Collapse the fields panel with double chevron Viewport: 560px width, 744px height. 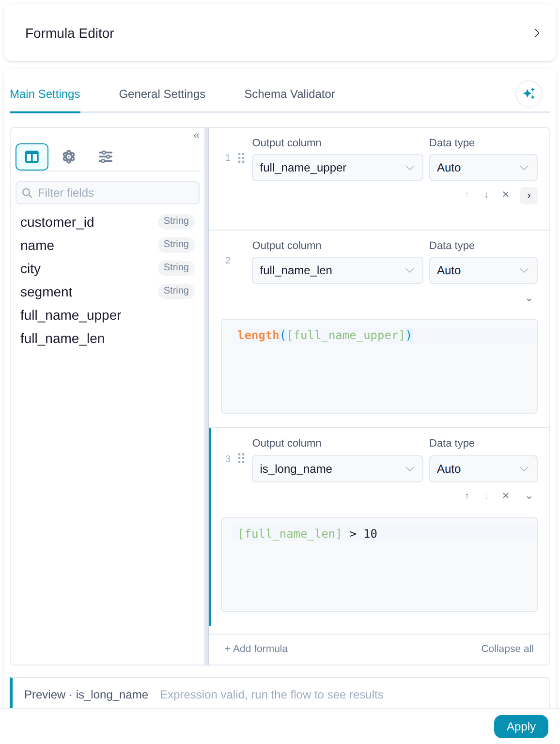(x=196, y=136)
